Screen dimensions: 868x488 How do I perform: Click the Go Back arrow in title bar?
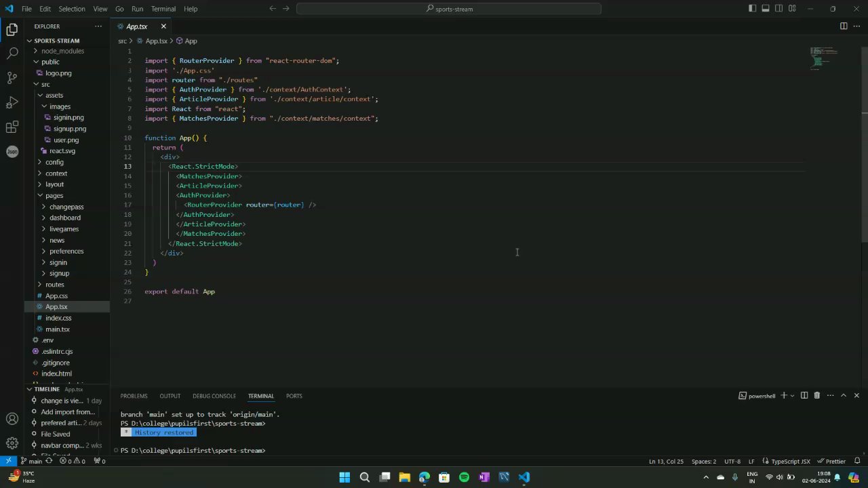273,9
